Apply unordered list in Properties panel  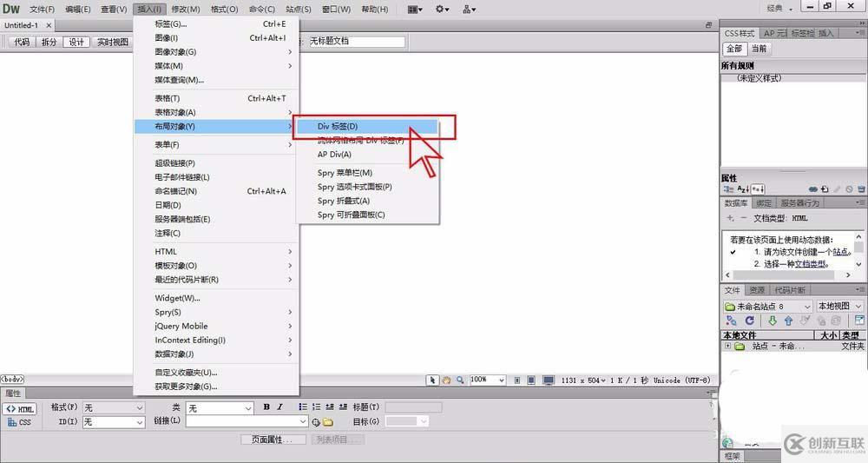point(303,407)
